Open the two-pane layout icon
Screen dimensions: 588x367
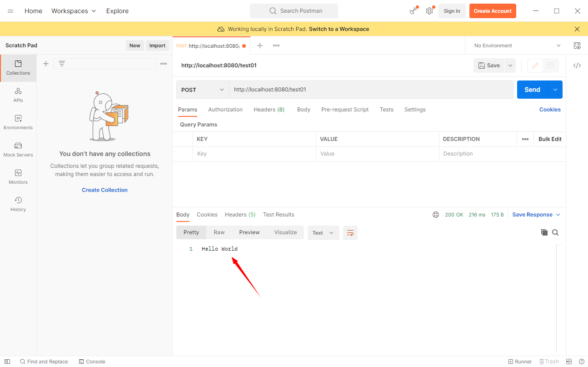tap(569, 362)
